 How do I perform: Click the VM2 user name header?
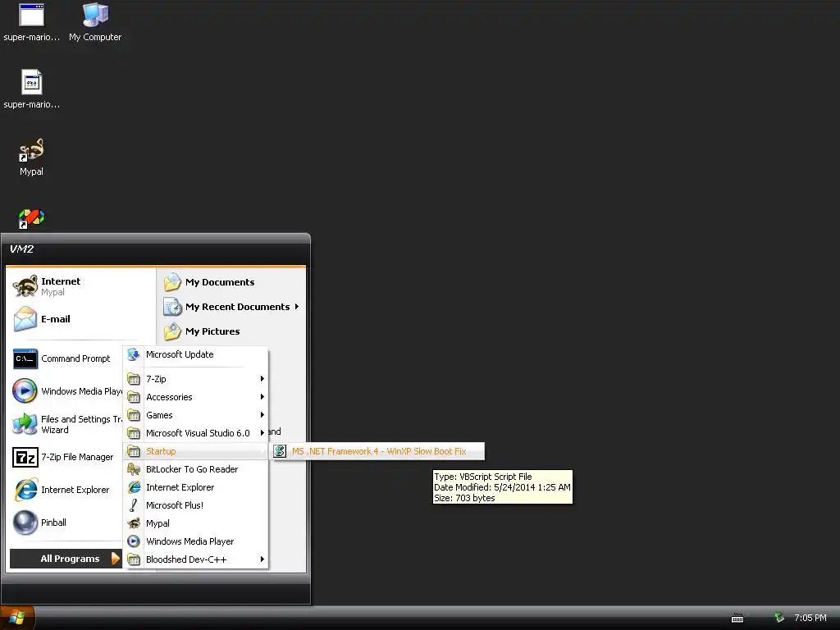coord(21,249)
